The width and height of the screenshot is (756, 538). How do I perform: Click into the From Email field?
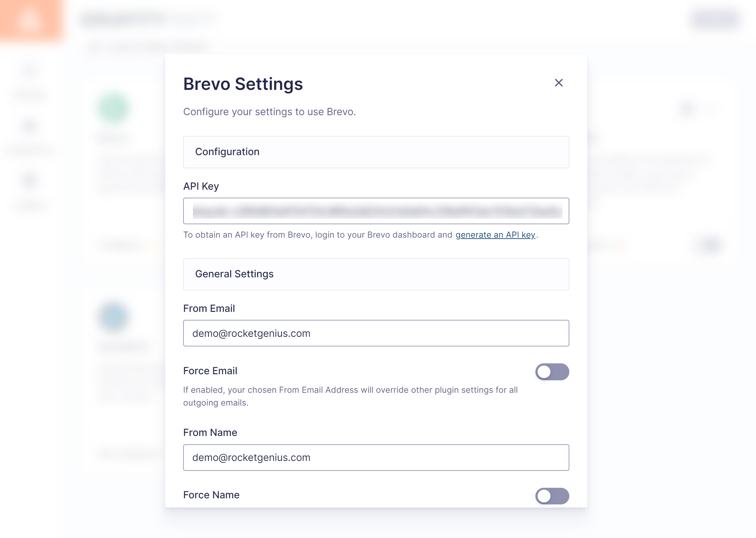tap(376, 333)
